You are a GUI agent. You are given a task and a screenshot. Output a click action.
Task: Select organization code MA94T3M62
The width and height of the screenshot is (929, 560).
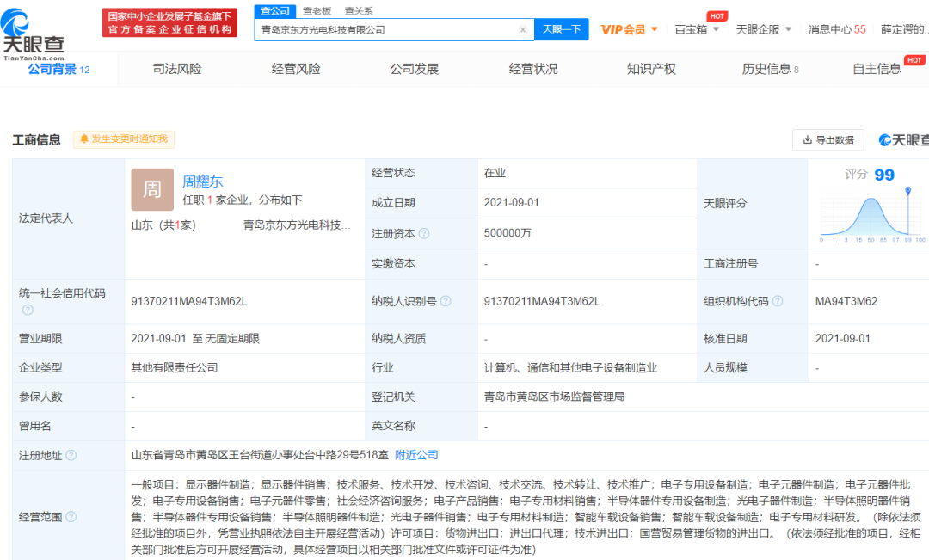point(846,301)
